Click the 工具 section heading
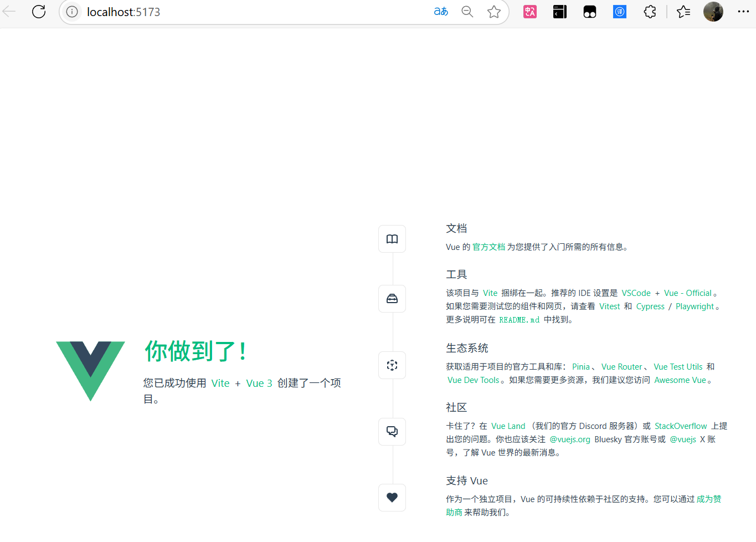 [x=456, y=274]
